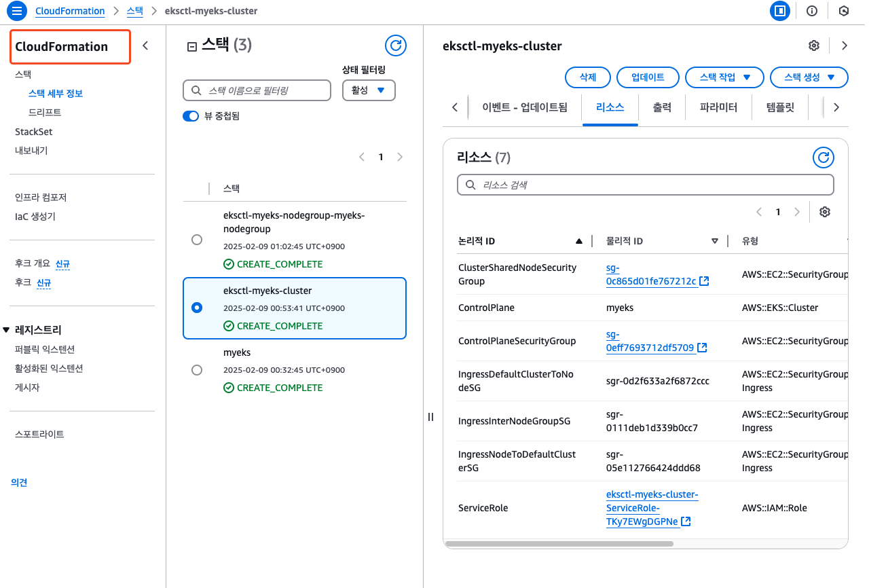Select eksctl-myeks-cluster stack radio button

pyautogui.click(x=197, y=308)
